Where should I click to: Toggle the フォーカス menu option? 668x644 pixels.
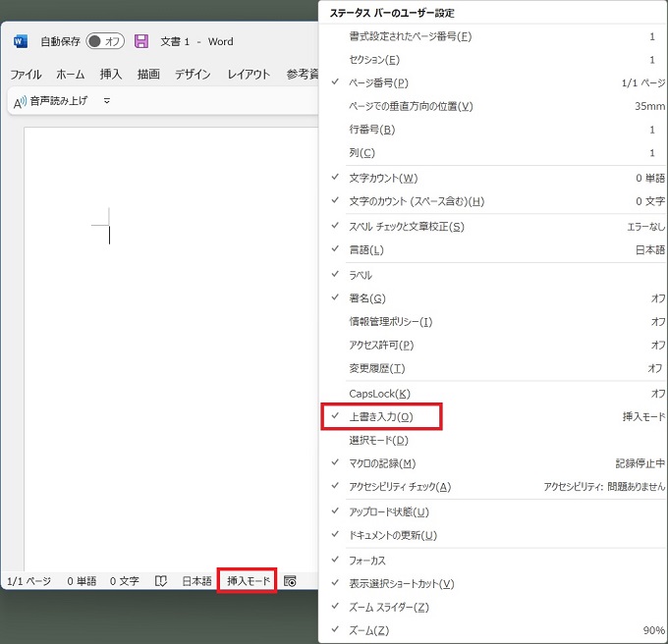click(x=493, y=561)
